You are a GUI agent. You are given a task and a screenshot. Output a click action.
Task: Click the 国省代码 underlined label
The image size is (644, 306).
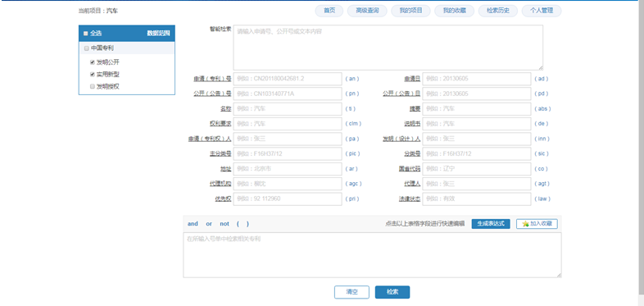[x=410, y=169]
